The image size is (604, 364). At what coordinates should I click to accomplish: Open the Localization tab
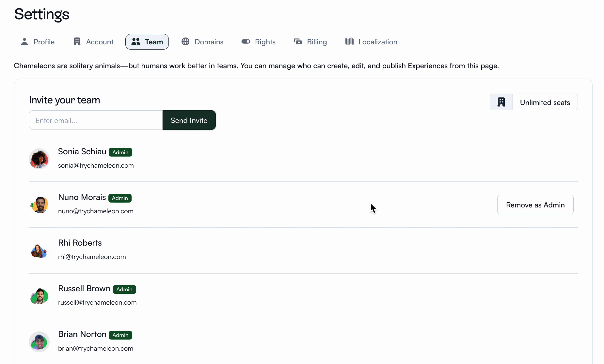[378, 42]
